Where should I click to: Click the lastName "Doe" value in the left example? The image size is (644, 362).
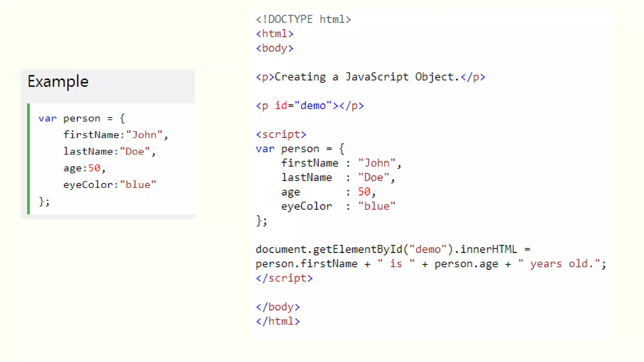point(135,151)
